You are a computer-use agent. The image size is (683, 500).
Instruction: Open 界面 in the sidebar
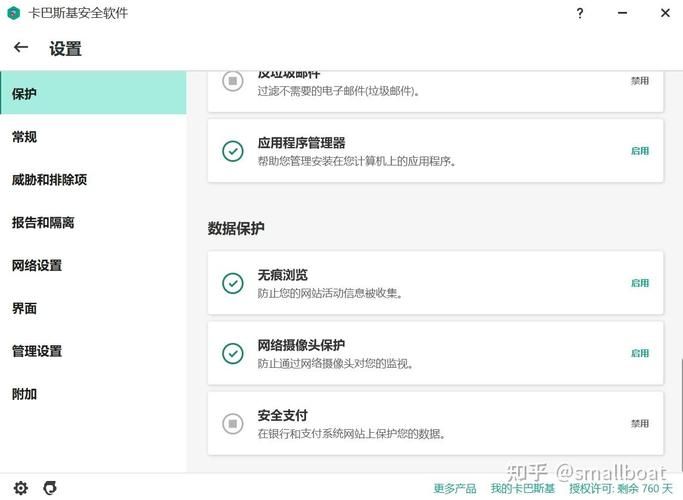pyautogui.click(x=93, y=308)
